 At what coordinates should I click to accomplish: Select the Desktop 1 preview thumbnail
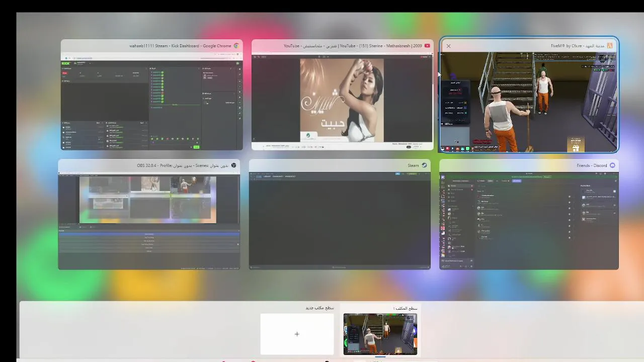380,334
